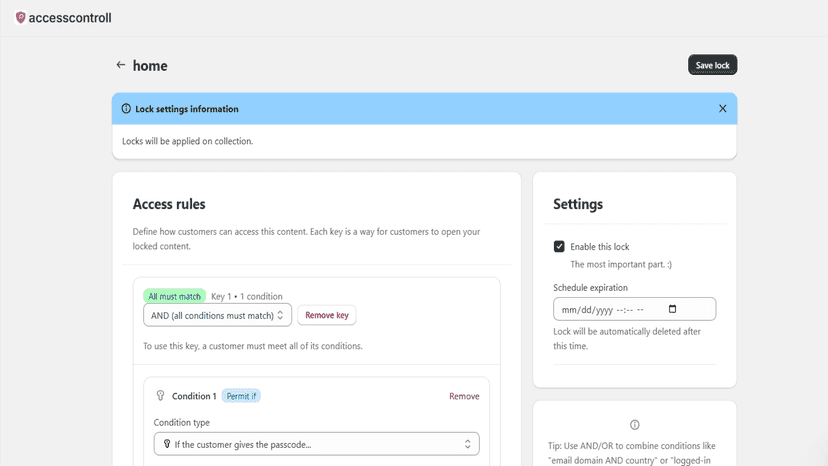
Task: Click the Save lock button
Action: tap(712, 65)
